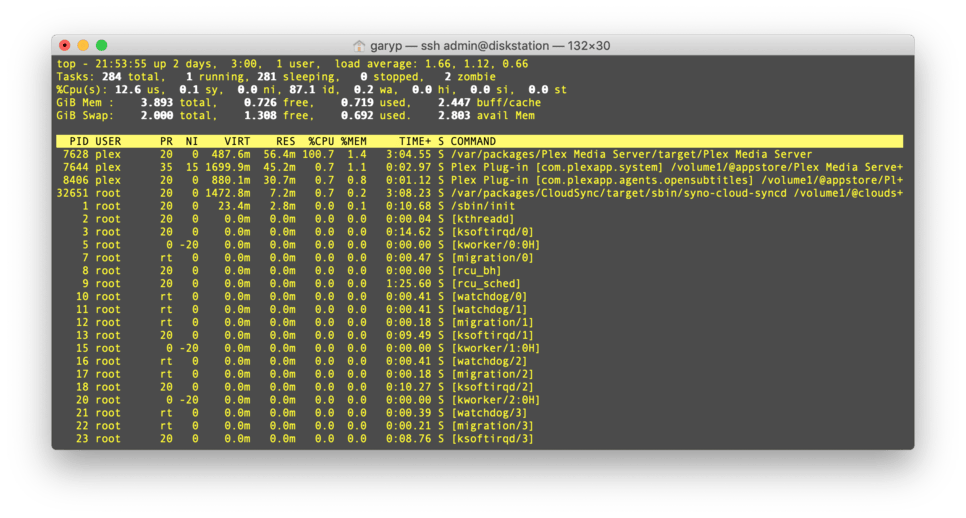The height and width of the screenshot is (518, 966).
Task: Click the PID 8406 cell
Action: point(75,180)
